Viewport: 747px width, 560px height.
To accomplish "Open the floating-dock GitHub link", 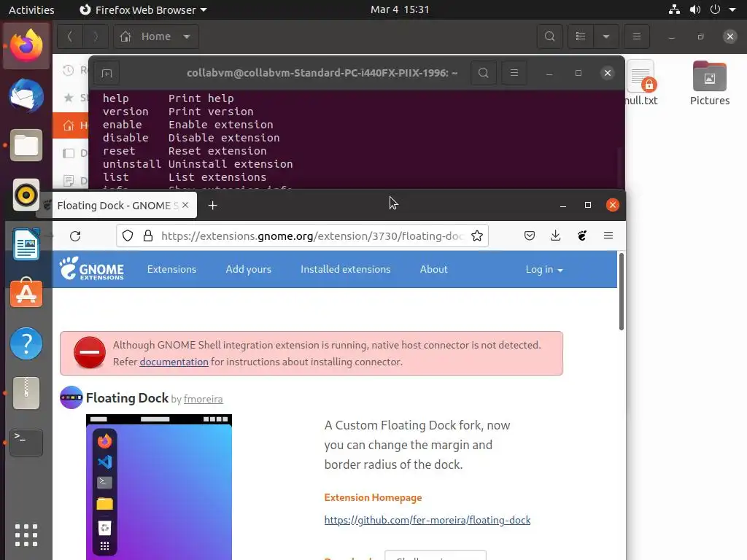I will (x=427, y=520).
